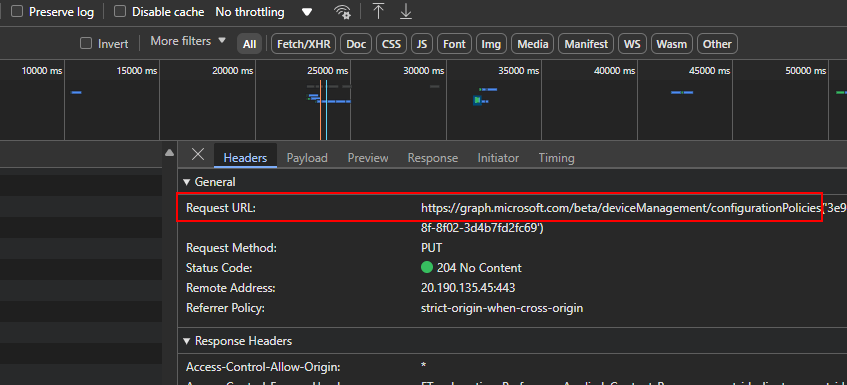Open the Initiator tab
This screenshot has height=385, width=847.
click(x=498, y=158)
